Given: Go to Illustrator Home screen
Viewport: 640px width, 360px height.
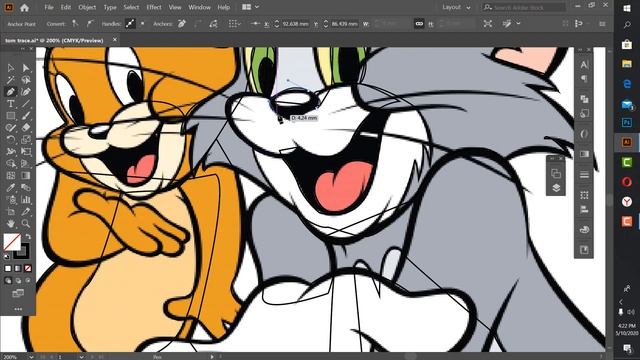Looking at the screenshot, I should point(24,7).
